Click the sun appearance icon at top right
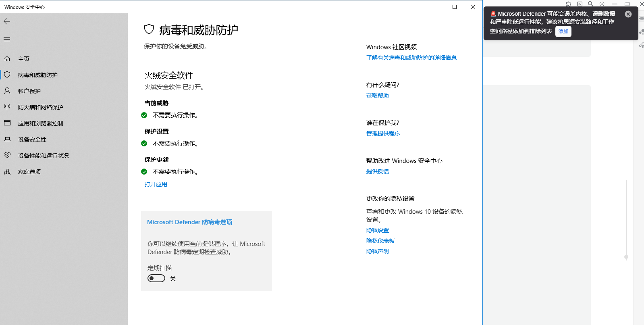 (602, 4)
